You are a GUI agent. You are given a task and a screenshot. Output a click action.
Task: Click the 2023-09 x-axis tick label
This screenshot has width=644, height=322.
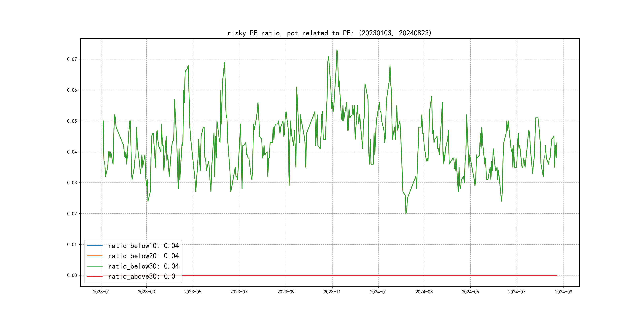point(286,292)
